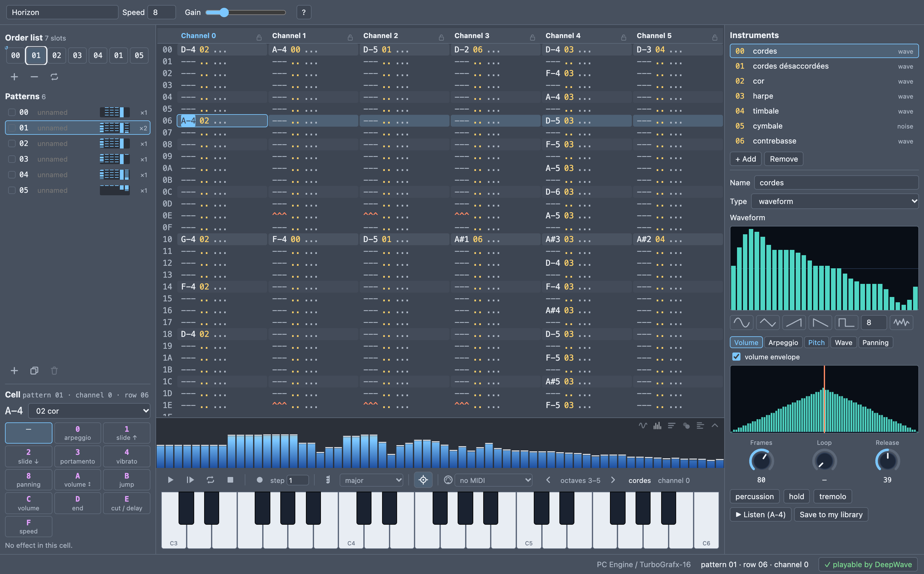Viewport: 924px width, 574px height.
Task: Toggle the follow-cursor crosshair icon
Action: 423,480
